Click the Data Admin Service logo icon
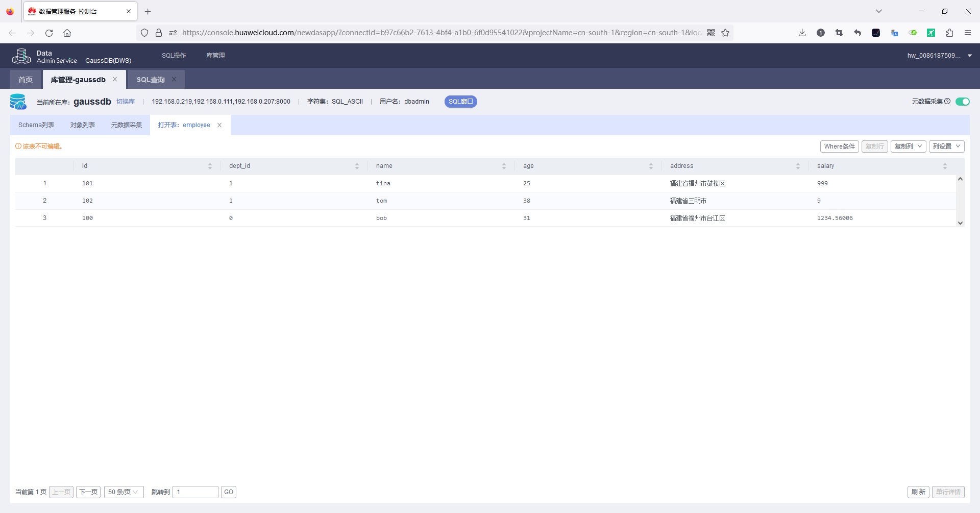The height and width of the screenshot is (513, 980). pos(21,56)
